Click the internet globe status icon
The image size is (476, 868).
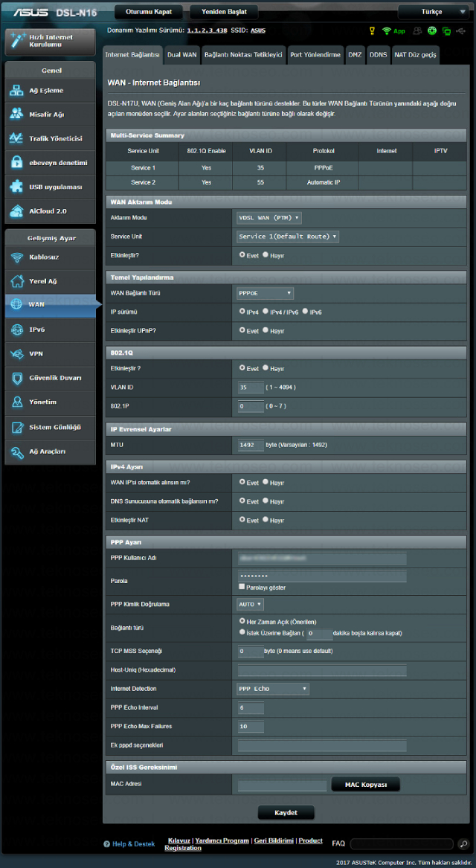pyautogui.click(x=431, y=31)
